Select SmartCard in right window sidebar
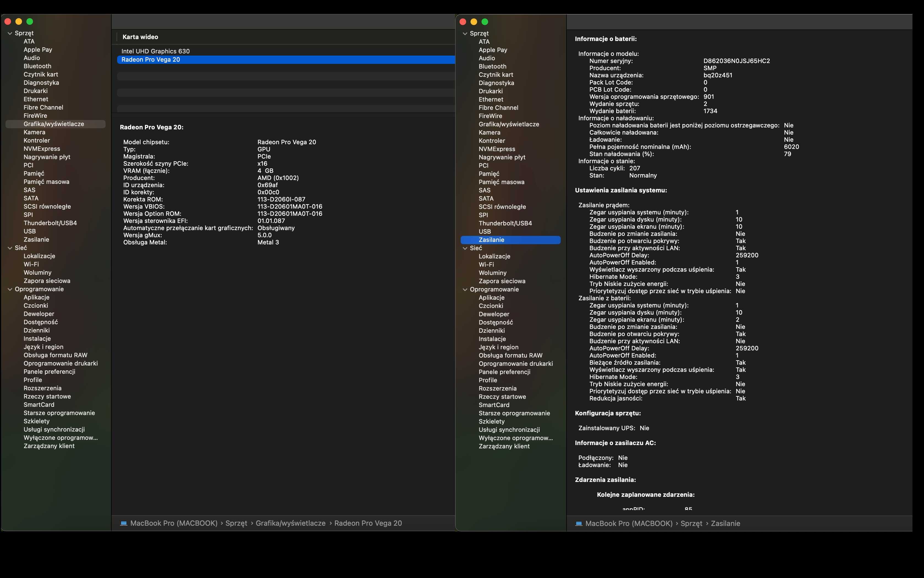924x578 pixels. 494,405
